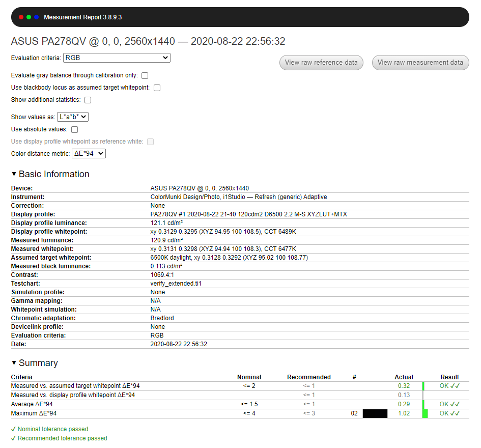Image resolution: width=481 pixels, height=448 pixels.
Task: Click the Instrument value ColorMunki Design/Photo
Action: coord(239,197)
